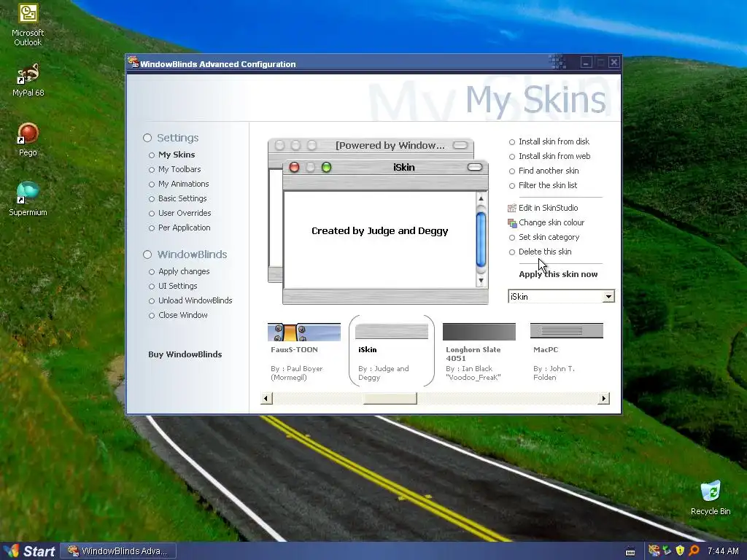Launch the Pego desktop shortcut

click(x=28, y=139)
